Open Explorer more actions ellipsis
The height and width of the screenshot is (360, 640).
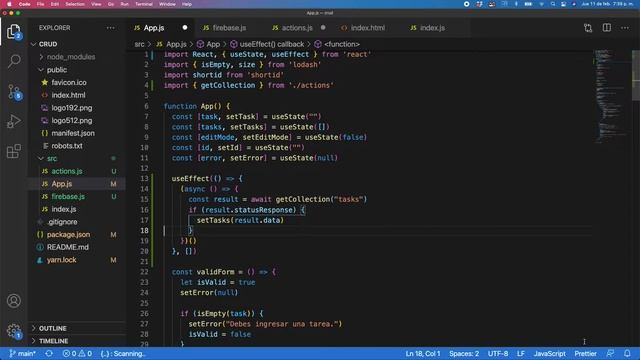(x=111, y=28)
